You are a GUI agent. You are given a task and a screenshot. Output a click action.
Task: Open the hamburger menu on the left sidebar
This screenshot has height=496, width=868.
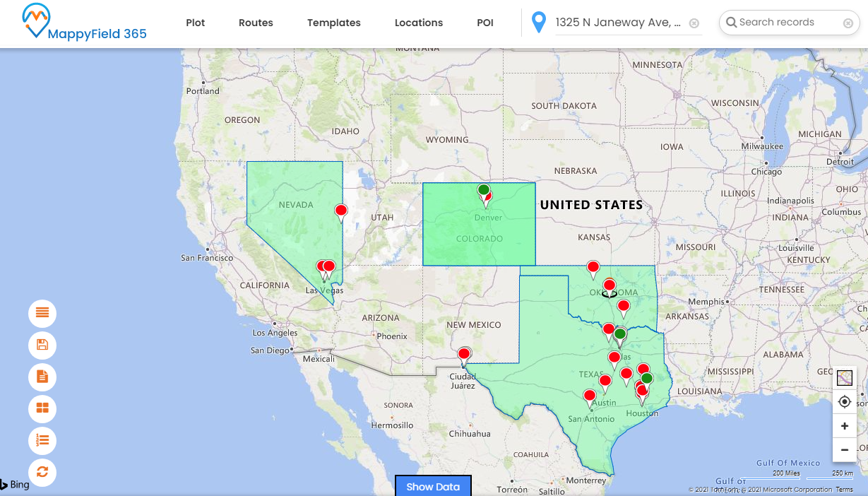click(x=42, y=313)
